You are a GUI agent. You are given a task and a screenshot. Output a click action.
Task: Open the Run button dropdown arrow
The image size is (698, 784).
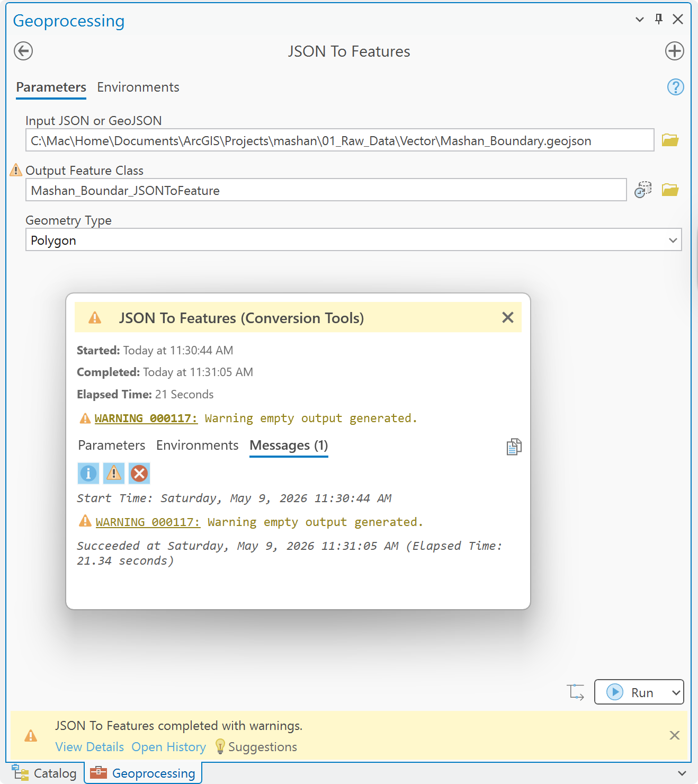tap(676, 692)
